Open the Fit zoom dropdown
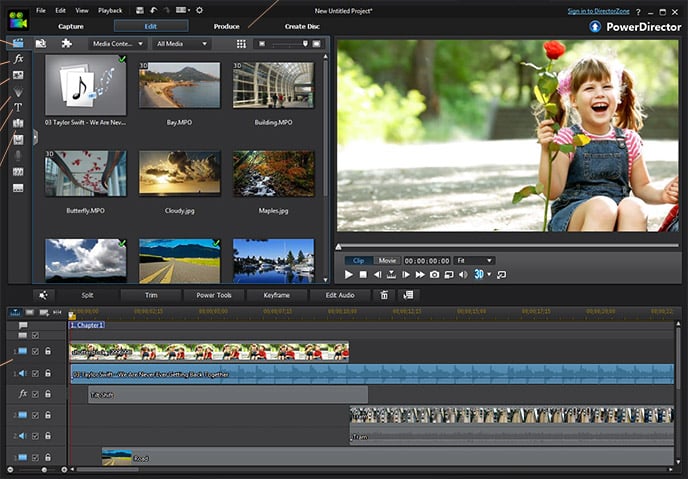 pyautogui.click(x=474, y=261)
